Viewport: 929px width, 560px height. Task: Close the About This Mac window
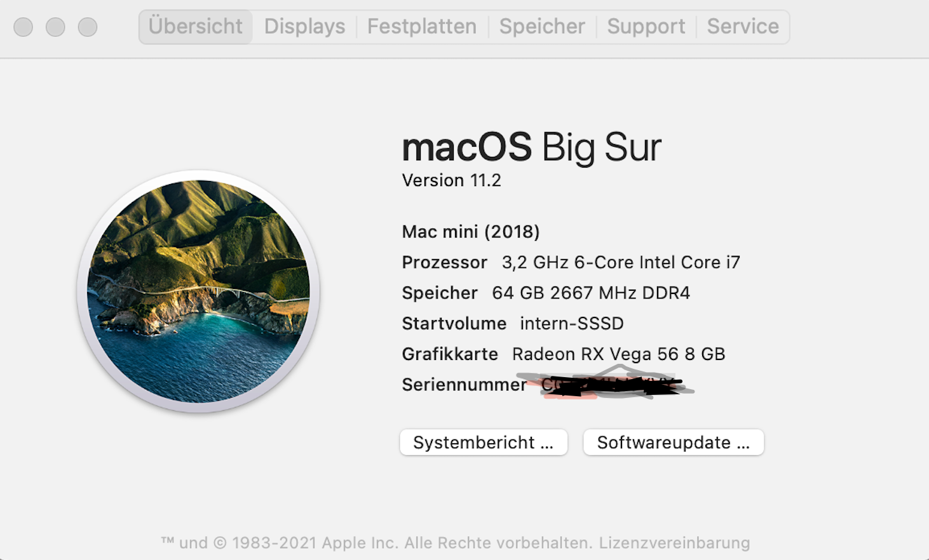pyautogui.click(x=24, y=27)
